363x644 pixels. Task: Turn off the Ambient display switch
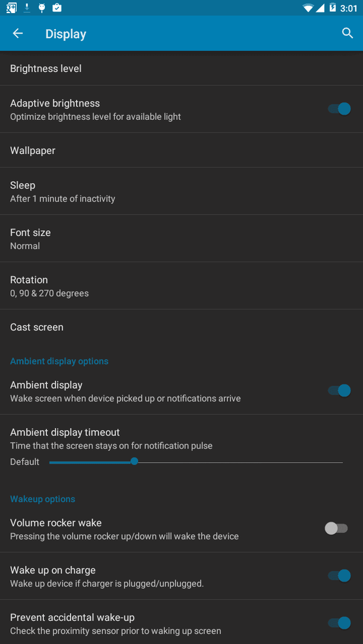click(339, 391)
